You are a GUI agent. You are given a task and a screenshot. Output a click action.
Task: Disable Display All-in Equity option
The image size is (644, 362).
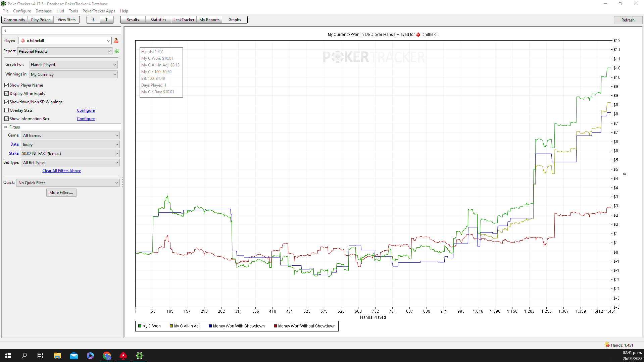[6, 94]
